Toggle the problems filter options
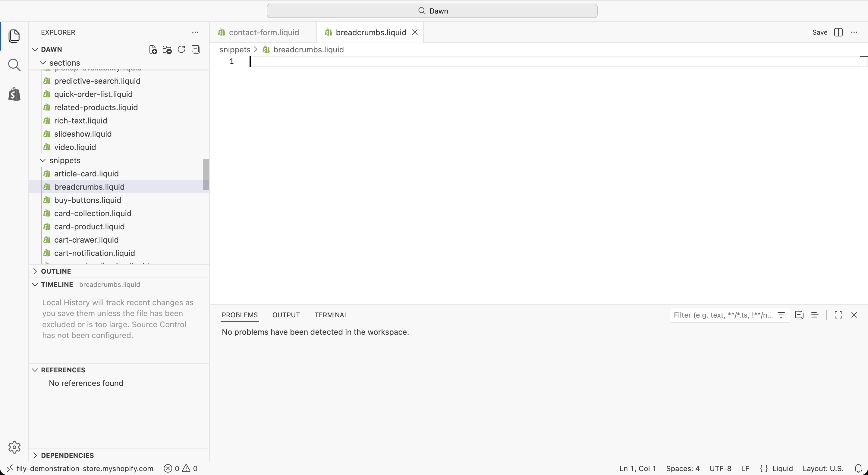This screenshot has height=475, width=868. pyautogui.click(x=781, y=315)
